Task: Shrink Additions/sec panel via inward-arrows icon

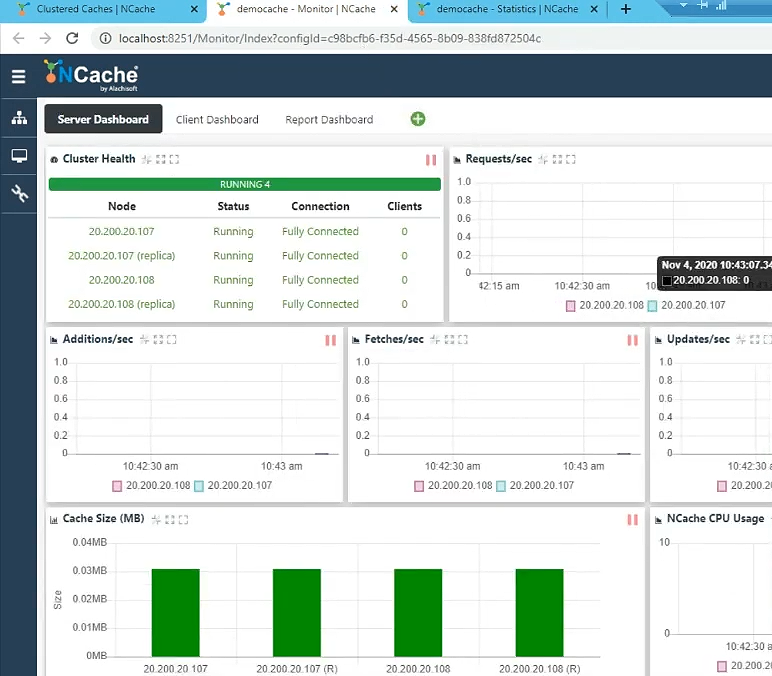Action: [144, 340]
